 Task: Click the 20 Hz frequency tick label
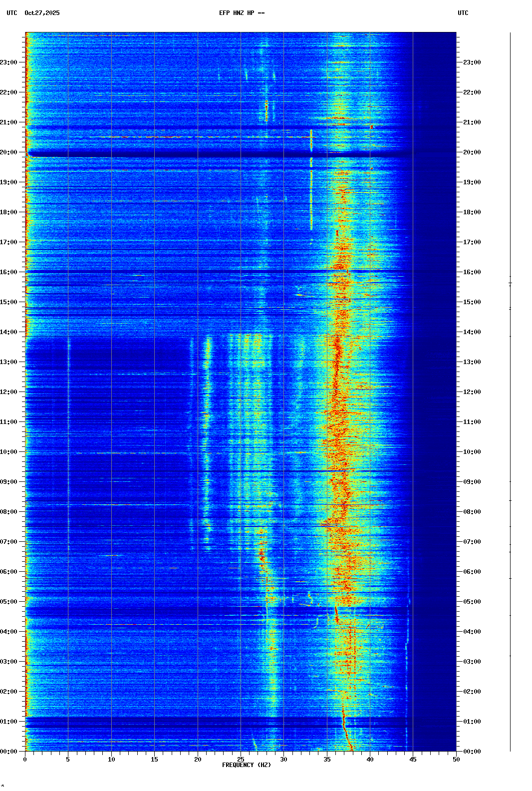coord(198,760)
